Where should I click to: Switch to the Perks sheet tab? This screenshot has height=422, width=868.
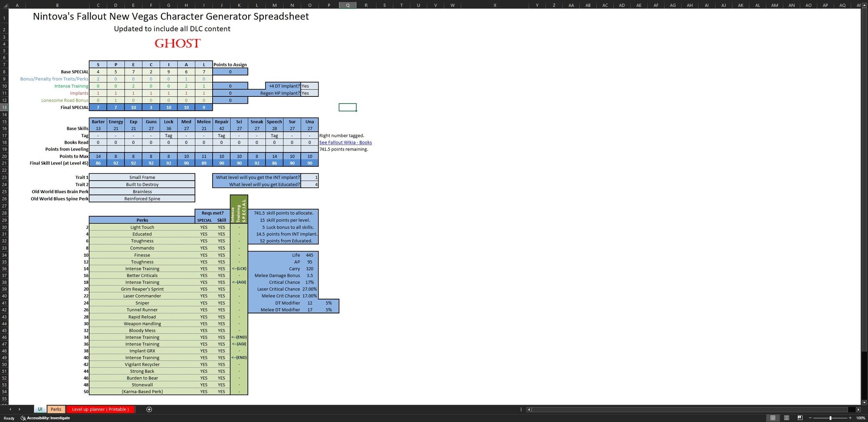point(56,409)
